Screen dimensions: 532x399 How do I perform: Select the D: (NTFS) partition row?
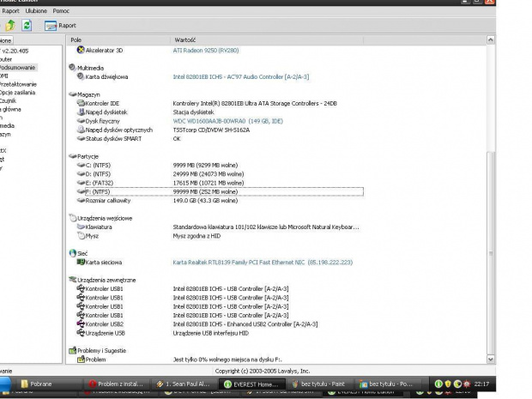pos(221,174)
